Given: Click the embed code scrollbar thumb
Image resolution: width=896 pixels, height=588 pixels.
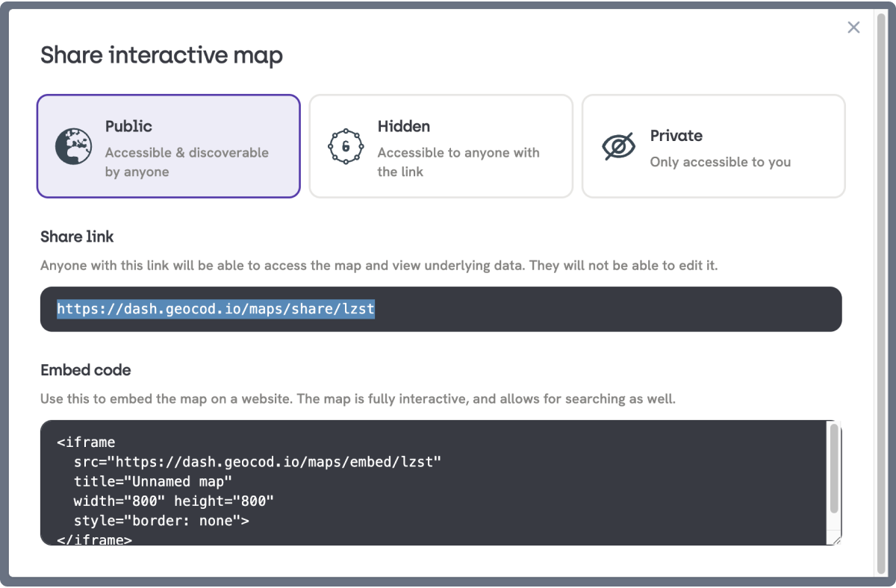Looking at the screenshot, I should click(834, 469).
